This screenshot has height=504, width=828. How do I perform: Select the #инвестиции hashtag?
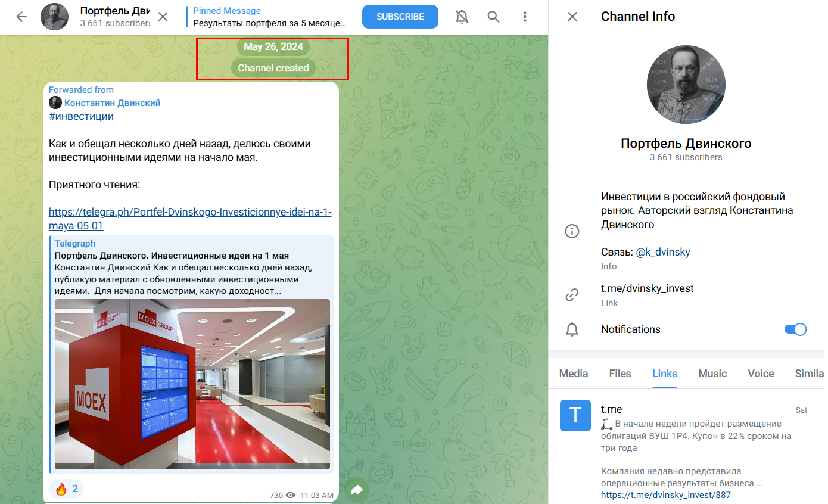click(81, 116)
